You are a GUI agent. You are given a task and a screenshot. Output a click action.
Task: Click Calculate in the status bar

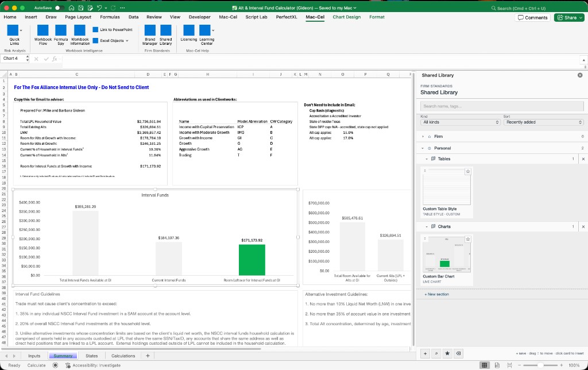pos(36,365)
